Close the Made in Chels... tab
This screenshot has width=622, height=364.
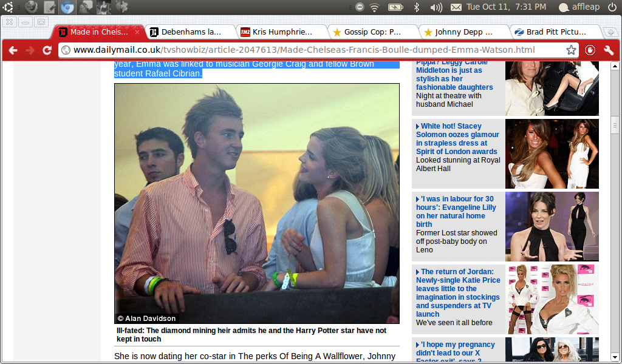point(137,32)
